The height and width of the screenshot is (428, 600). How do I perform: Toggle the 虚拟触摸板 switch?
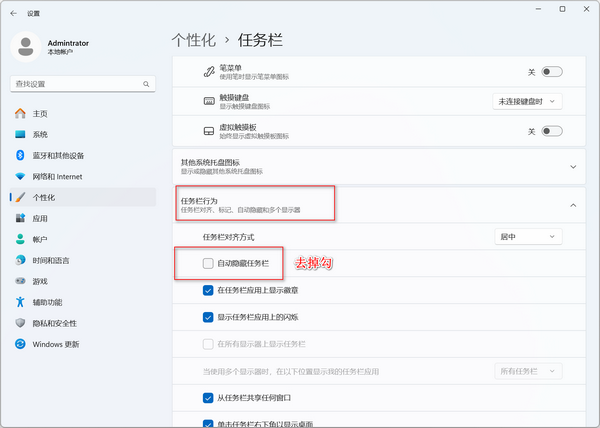point(552,131)
